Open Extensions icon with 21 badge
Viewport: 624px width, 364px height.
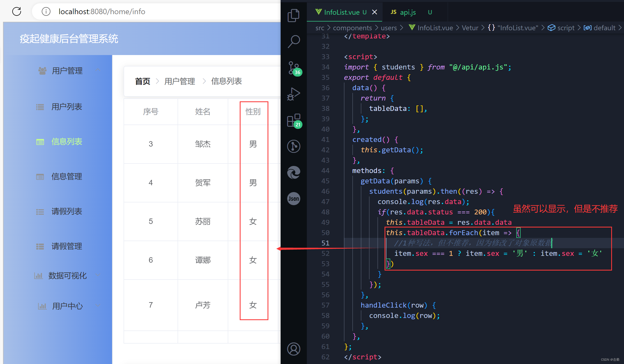tap(293, 120)
